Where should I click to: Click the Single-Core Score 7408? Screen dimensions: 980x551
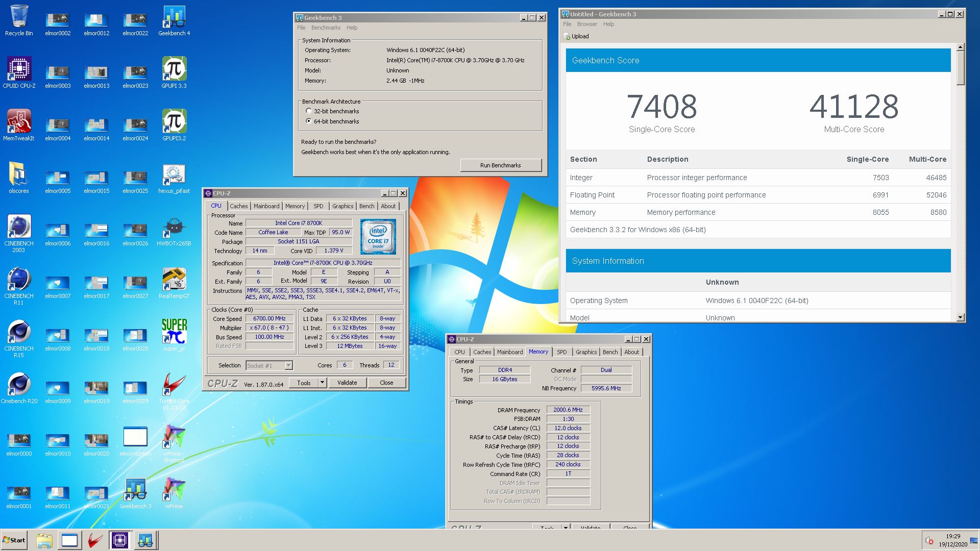pyautogui.click(x=661, y=107)
